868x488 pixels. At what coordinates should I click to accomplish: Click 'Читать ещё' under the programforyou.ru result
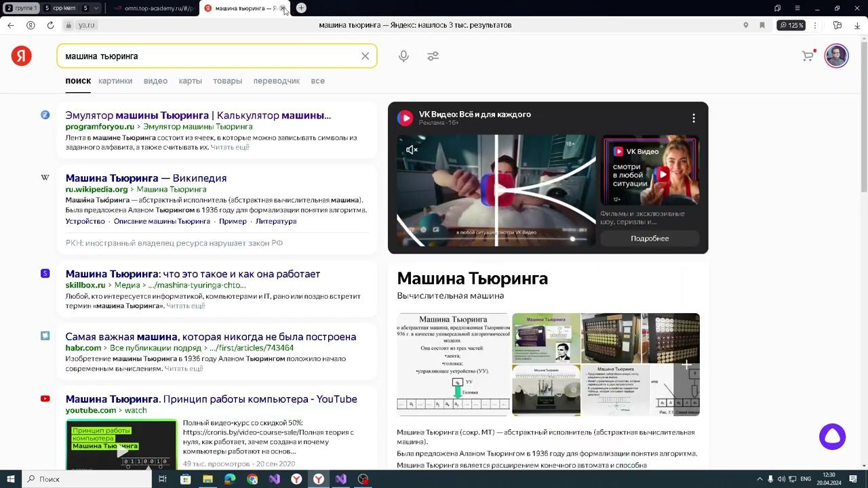(230, 147)
